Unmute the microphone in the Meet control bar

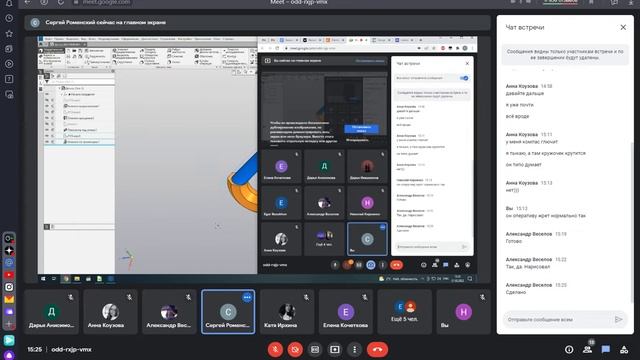point(276,349)
